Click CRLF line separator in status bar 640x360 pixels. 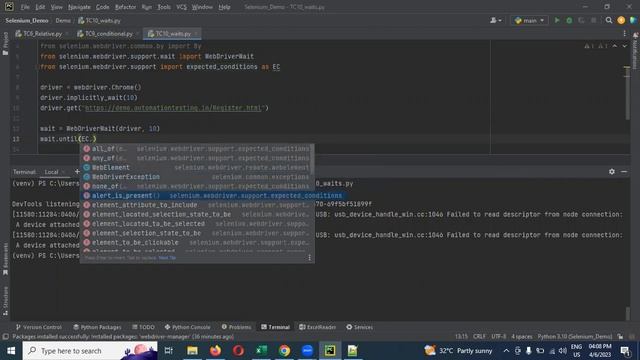pyautogui.click(x=479, y=337)
